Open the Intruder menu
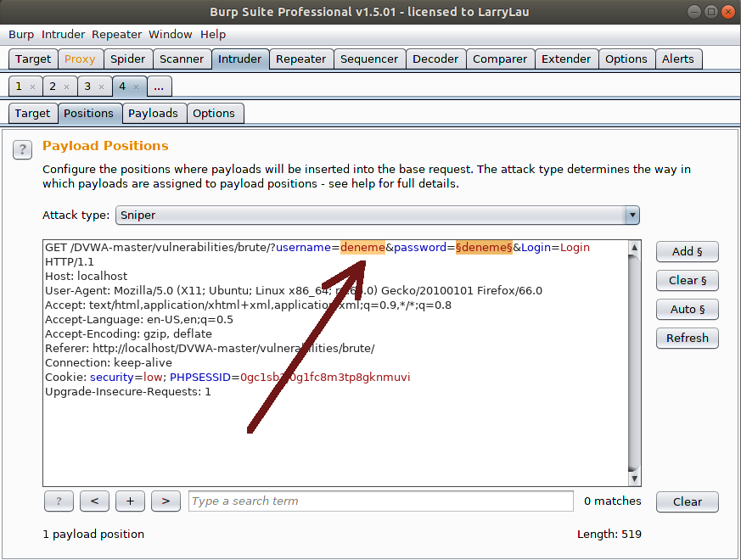The width and height of the screenshot is (741, 560). click(x=64, y=35)
